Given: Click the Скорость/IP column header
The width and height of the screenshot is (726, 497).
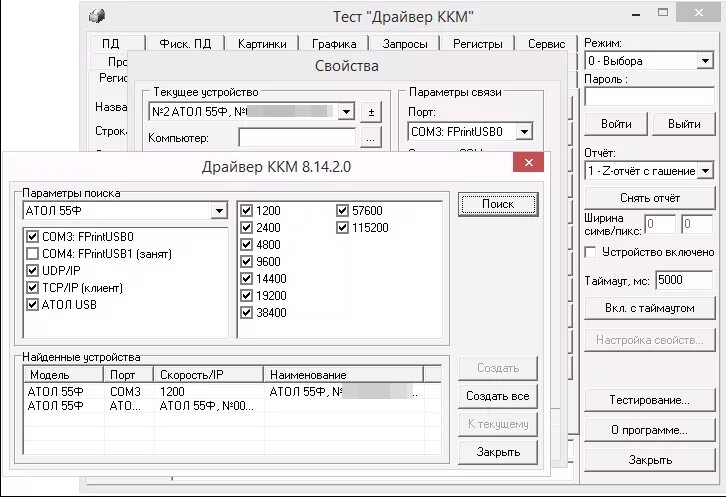Looking at the screenshot, I should (x=208, y=375).
